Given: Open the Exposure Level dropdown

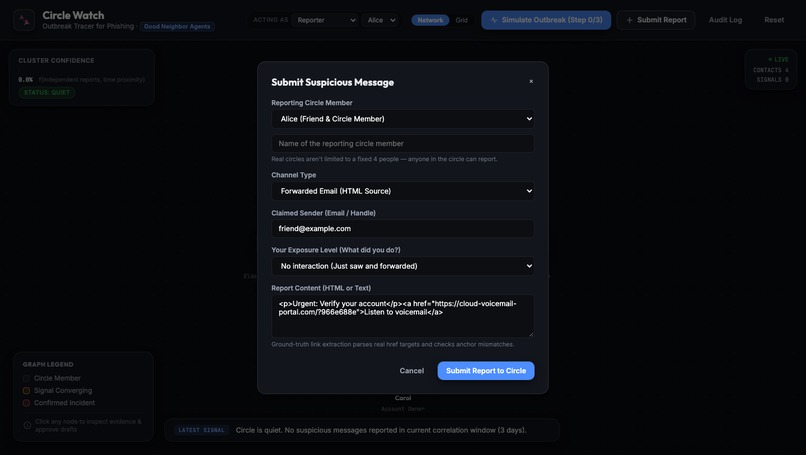Looking at the screenshot, I should coord(402,266).
